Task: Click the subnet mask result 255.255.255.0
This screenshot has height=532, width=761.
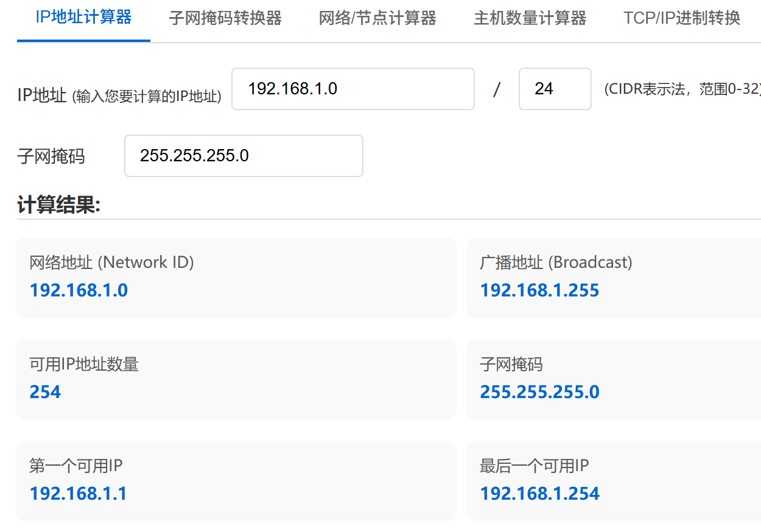Action: coord(539,391)
